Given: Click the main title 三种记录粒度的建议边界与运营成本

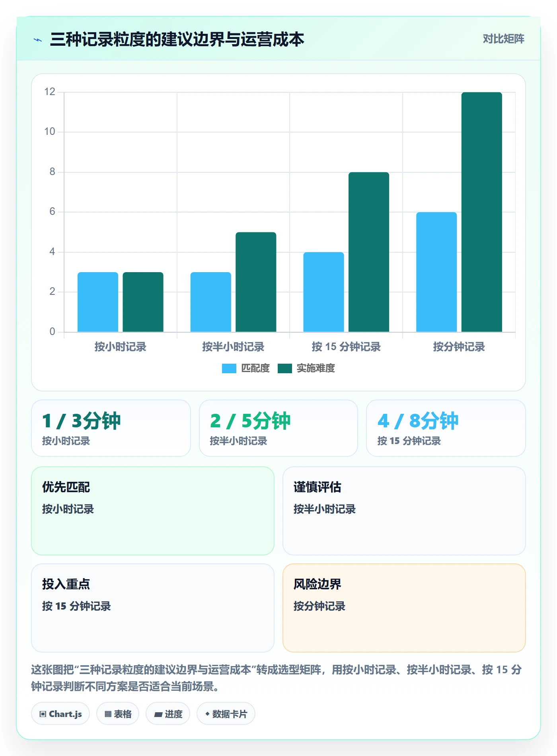Looking at the screenshot, I should pos(177,39).
